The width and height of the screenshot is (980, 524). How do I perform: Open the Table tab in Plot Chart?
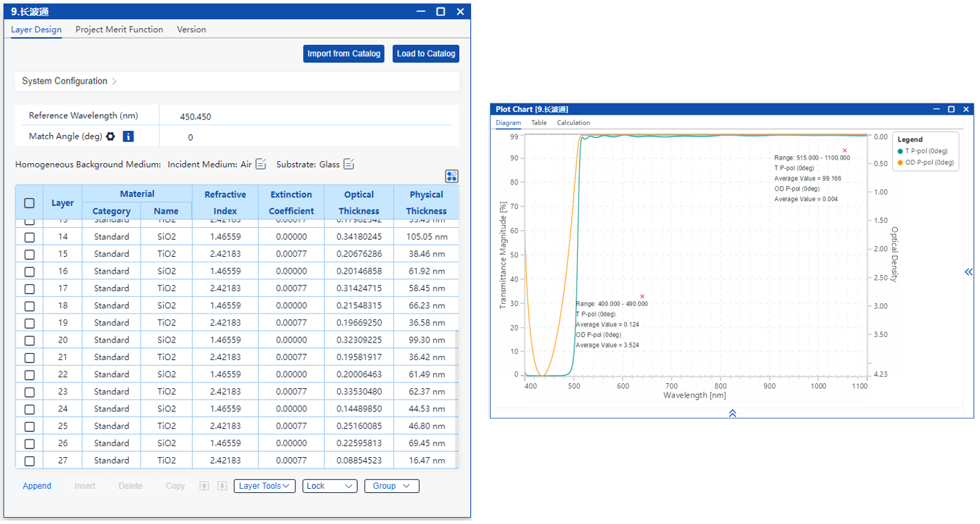(x=539, y=122)
